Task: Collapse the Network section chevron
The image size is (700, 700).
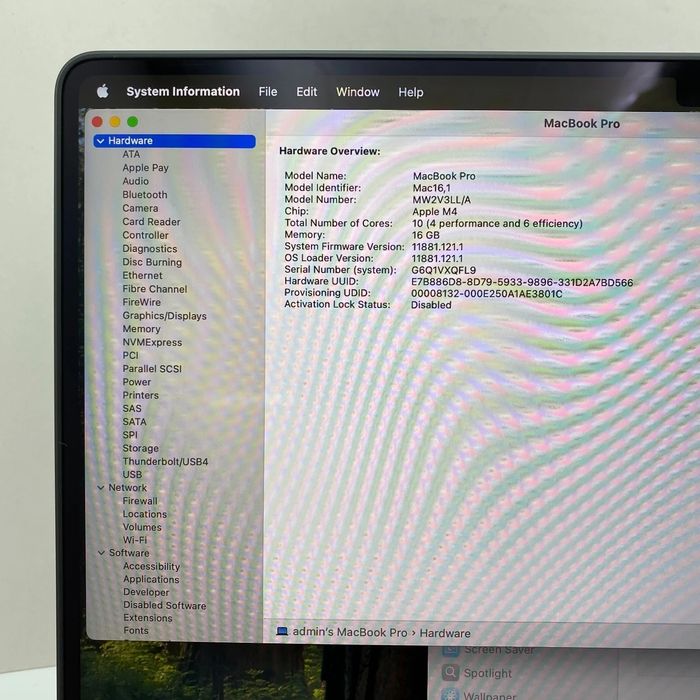Action: (x=101, y=488)
